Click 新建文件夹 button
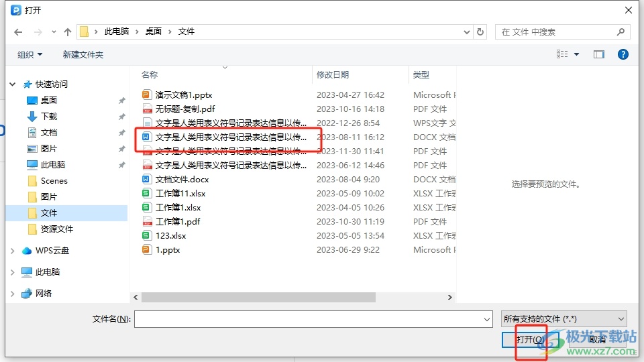644x362 pixels. (83, 54)
